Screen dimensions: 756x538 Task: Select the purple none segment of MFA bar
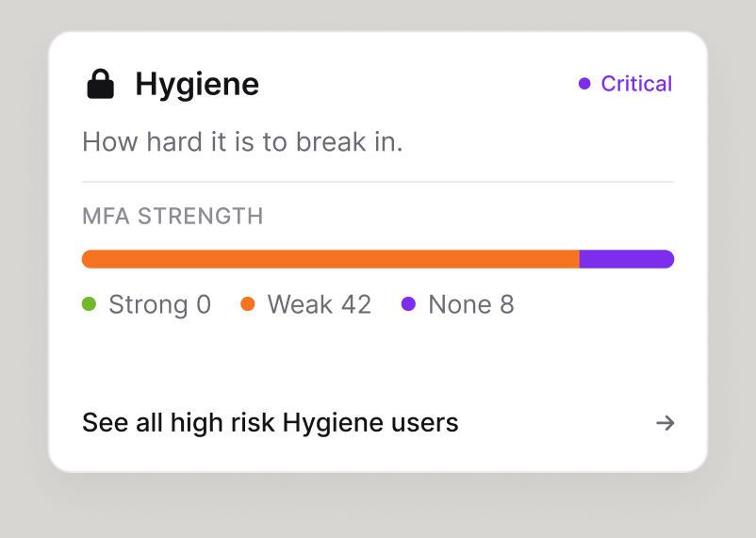[x=627, y=259]
